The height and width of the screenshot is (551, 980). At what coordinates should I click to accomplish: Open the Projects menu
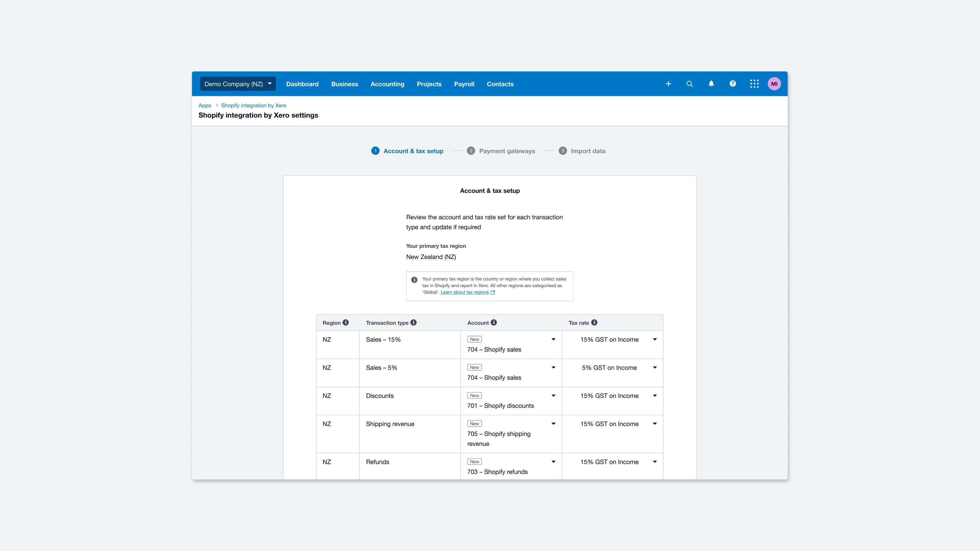click(x=429, y=84)
